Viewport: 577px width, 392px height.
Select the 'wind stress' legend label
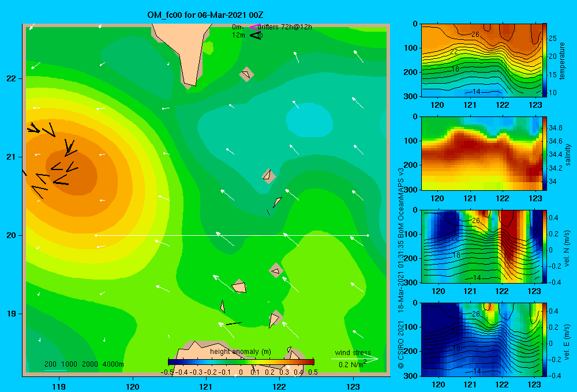(353, 352)
